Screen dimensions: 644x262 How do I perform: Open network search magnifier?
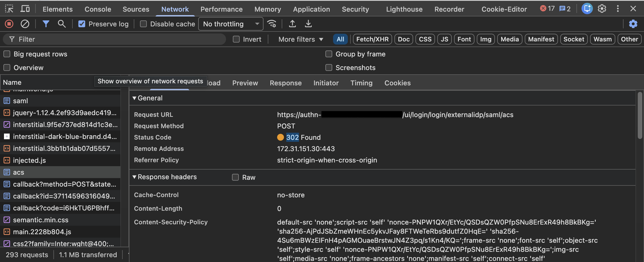(x=62, y=24)
